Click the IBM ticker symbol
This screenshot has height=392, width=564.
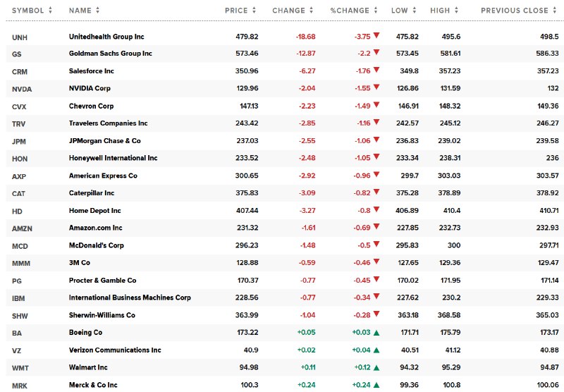tap(18, 298)
